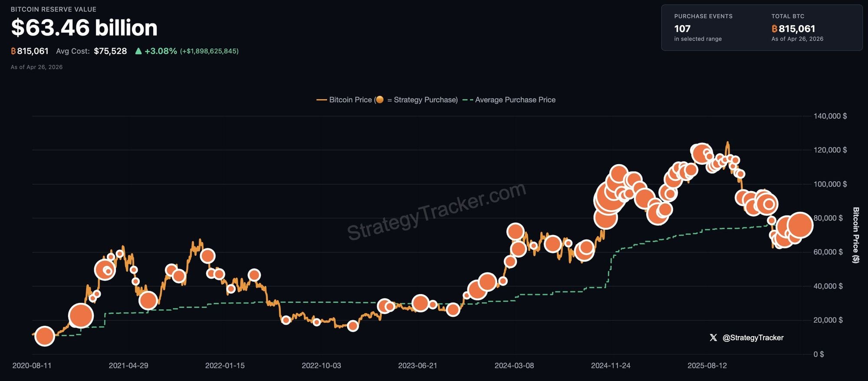The height and width of the screenshot is (381, 868).
Task: Click the Avg Cost $75,528 value
Action: pyautogui.click(x=110, y=51)
